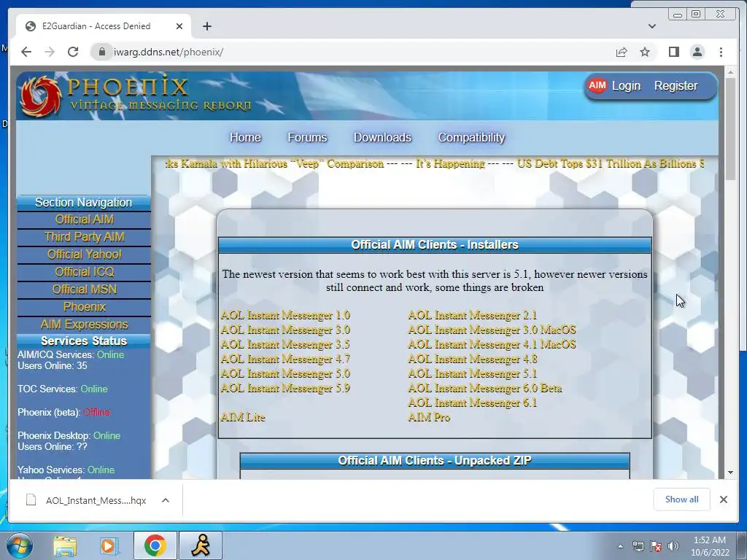
Task: Download AOL Instant Messenger 3.0 for Windows
Action: coord(285,330)
